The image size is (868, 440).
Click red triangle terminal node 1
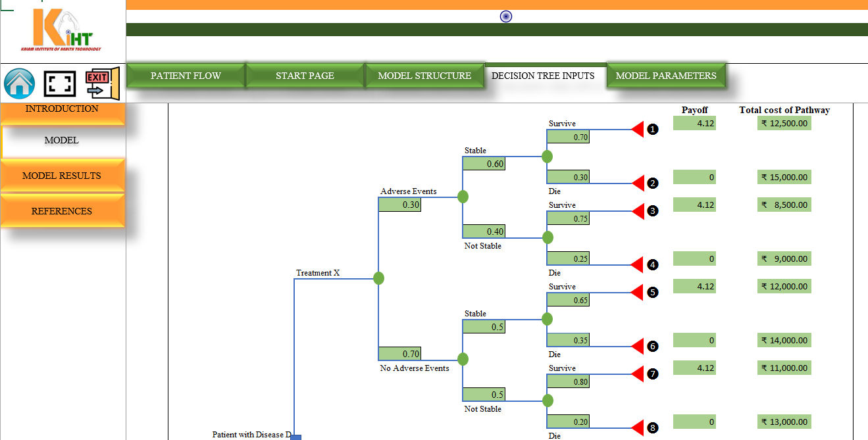(x=636, y=130)
